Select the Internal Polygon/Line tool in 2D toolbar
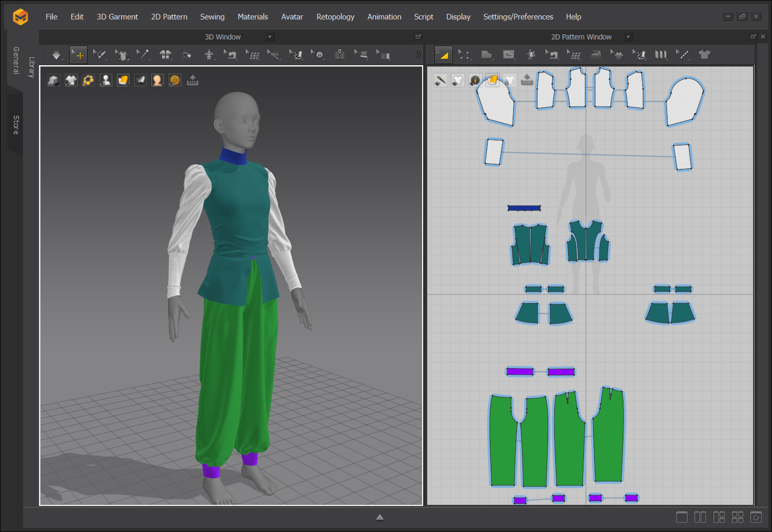The image size is (772, 532). click(509, 55)
